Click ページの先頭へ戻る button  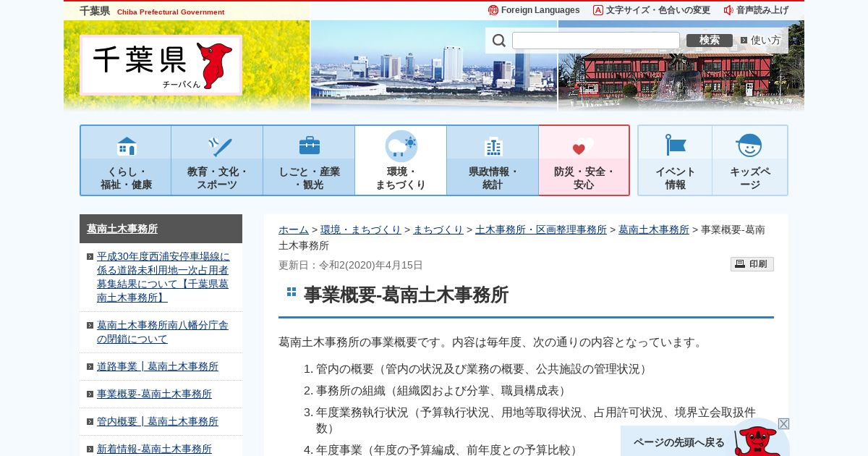pos(678,442)
